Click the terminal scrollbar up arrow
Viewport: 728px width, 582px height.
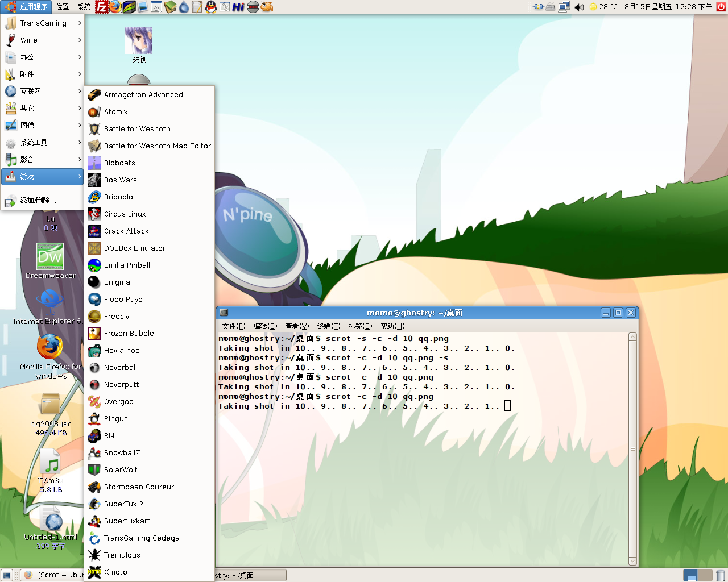pyautogui.click(x=632, y=337)
